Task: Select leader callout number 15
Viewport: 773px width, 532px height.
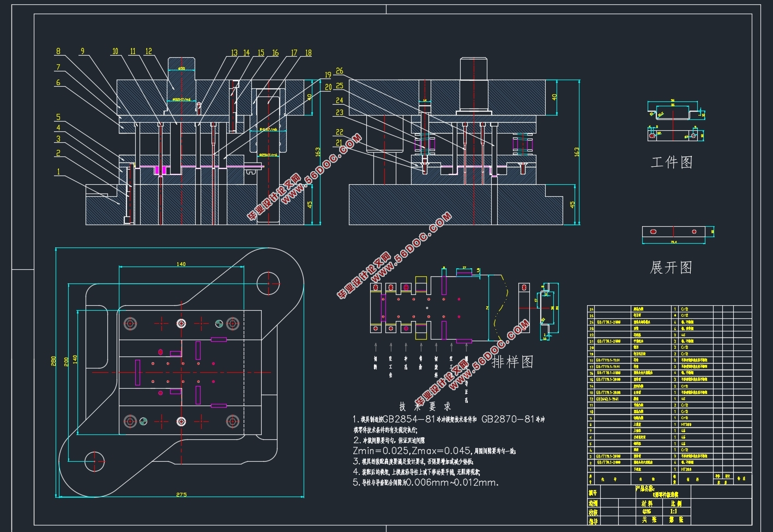Action: click(261, 53)
